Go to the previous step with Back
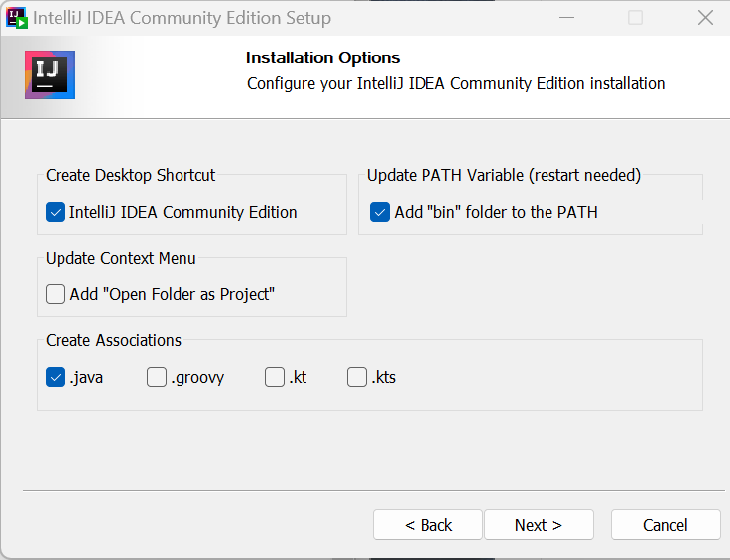730x560 pixels. pyautogui.click(x=427, y=525)
